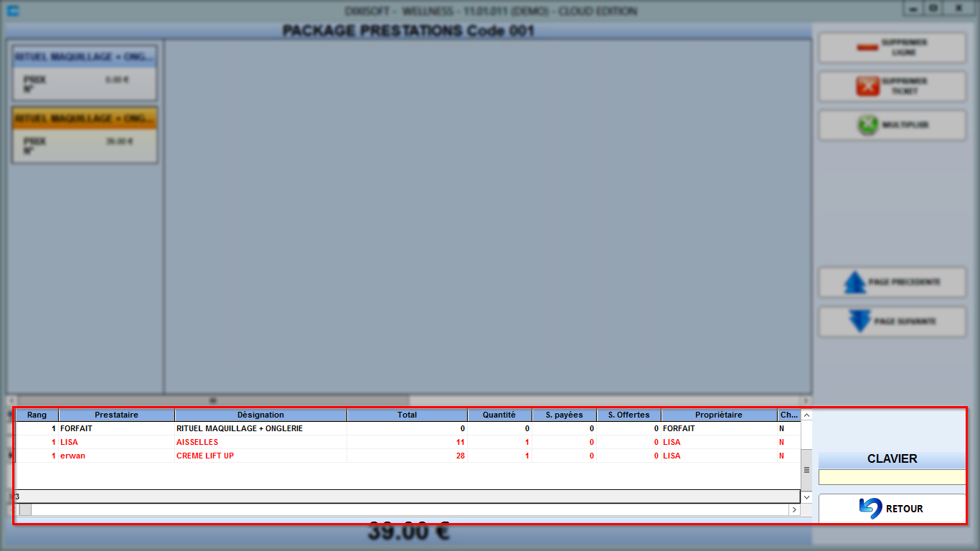Click the package panel's horizontal scrollbar thumb
The image size is (980, 551).
click(x=214, y=400)
